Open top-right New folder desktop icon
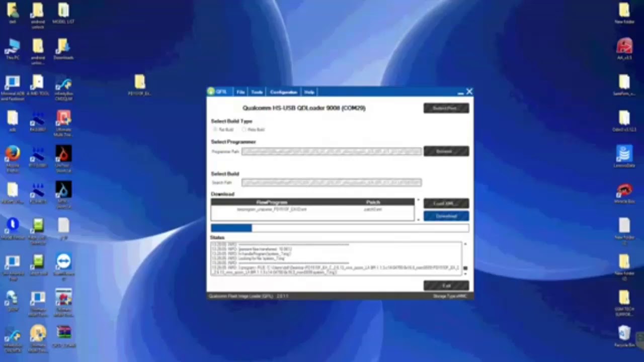Screen dimensions: 644x362 [x=624, y=13]
